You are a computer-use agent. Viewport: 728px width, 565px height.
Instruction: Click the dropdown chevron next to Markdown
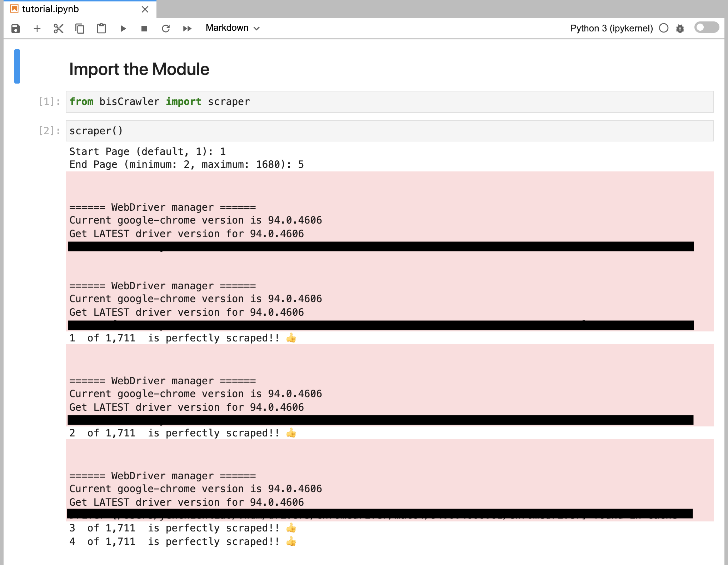click(x=256, y=29)
